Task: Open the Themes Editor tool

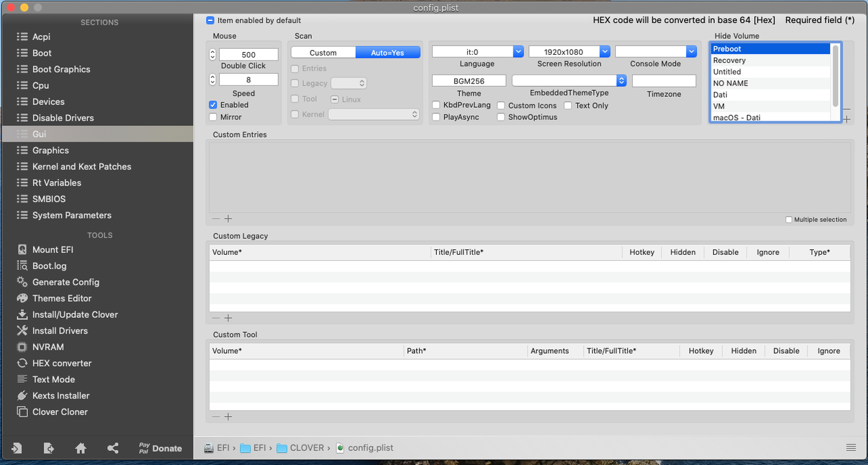Action: click(62, 298)
